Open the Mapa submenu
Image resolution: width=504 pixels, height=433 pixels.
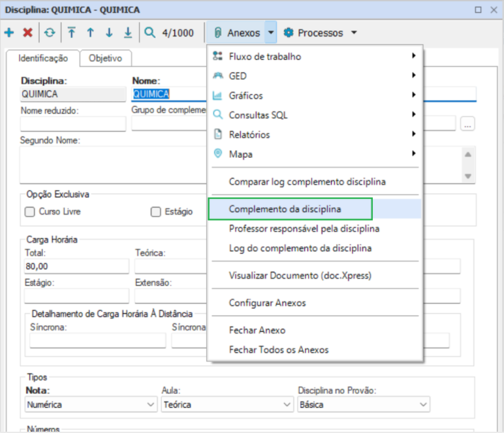coord(315,154)
